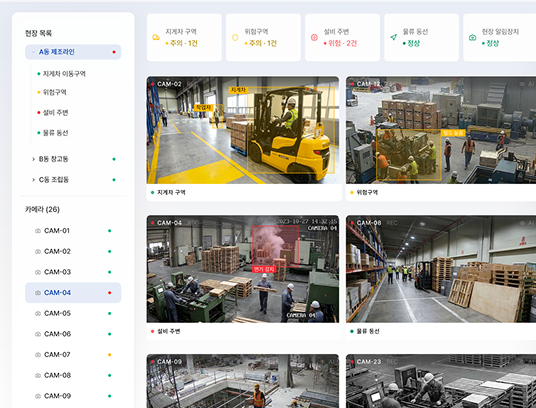Viewport: 536px width, 408px height.
Task: Click the camera icon beside CAM-08 in list
Action: point(38,376)
